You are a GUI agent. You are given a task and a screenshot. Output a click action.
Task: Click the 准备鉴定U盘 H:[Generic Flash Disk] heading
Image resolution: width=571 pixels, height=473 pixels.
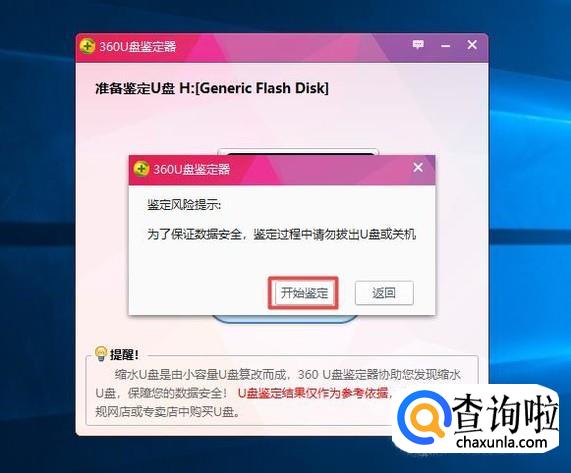pyautogui.click(x=212, y=88)
